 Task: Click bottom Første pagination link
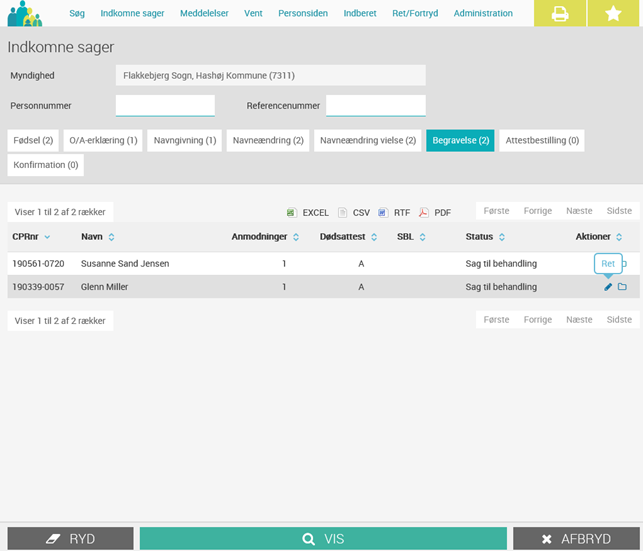(496, 319)
